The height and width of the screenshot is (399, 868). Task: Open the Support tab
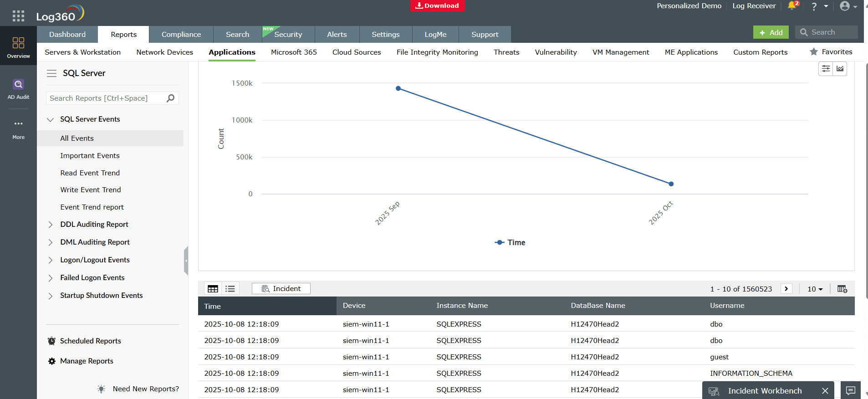point(485,34)
